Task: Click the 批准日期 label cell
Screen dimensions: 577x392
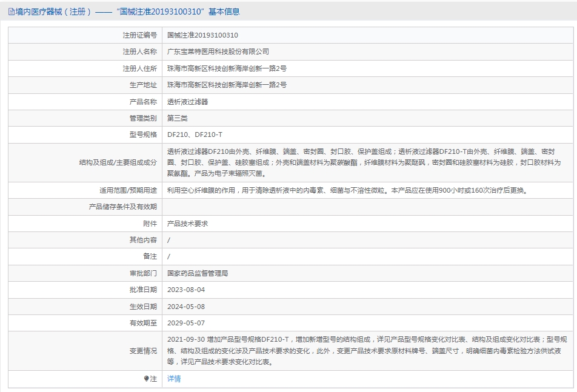Action: (x=85, y=290)
